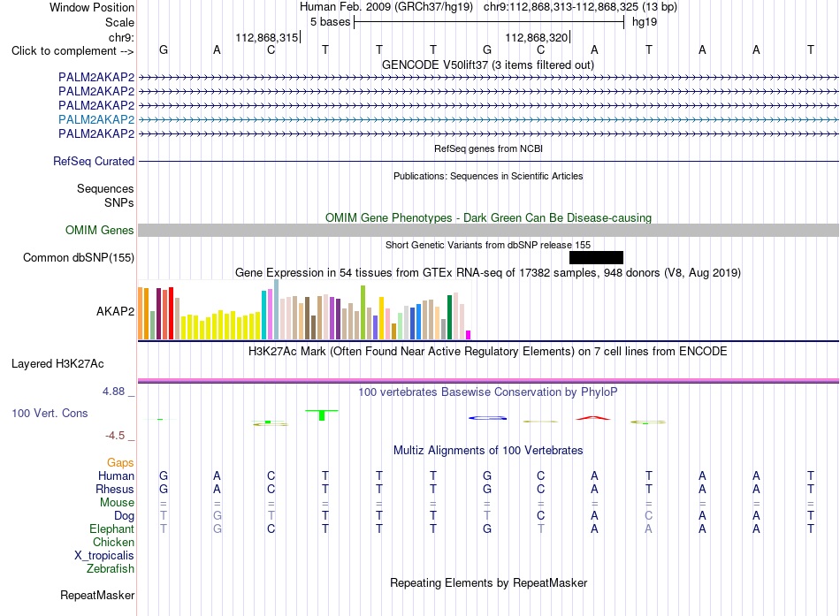Click the hg19 assembly label
Screen dimensions: 840x616
pos(645,22)
